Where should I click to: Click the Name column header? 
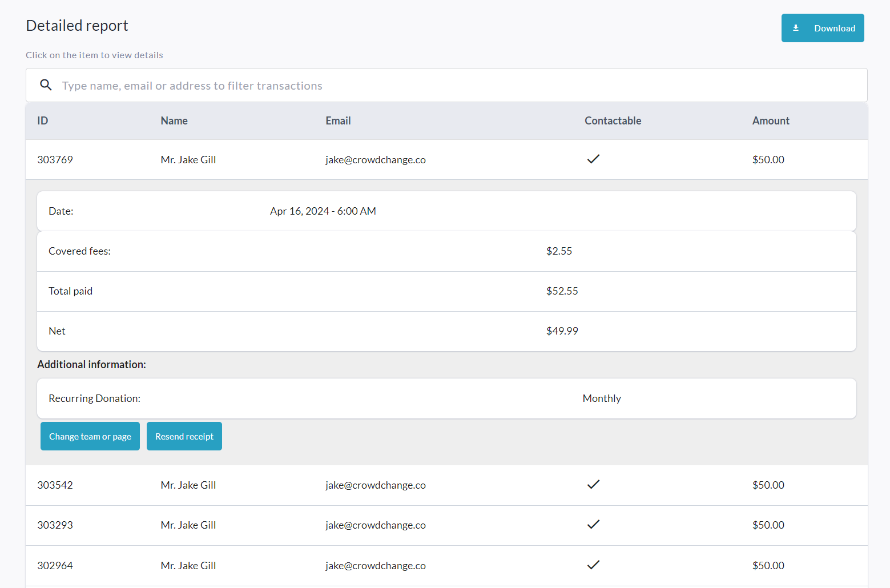[174, 120]
